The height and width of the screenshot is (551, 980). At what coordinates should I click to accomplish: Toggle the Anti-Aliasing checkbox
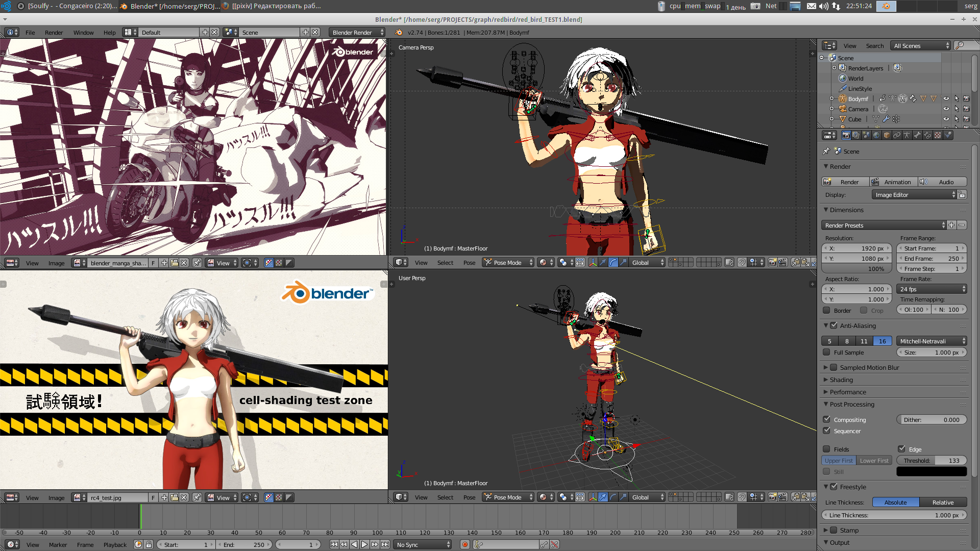[834, 325]
